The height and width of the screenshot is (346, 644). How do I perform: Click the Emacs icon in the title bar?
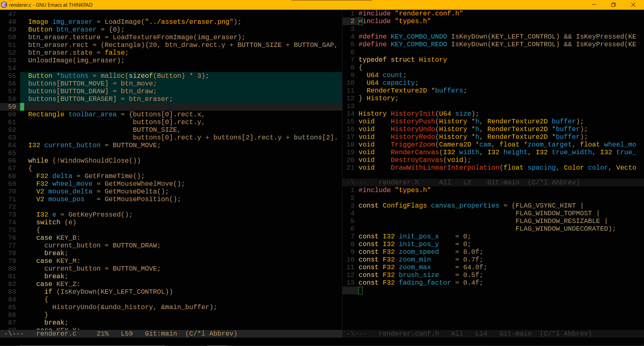[4, 5]
